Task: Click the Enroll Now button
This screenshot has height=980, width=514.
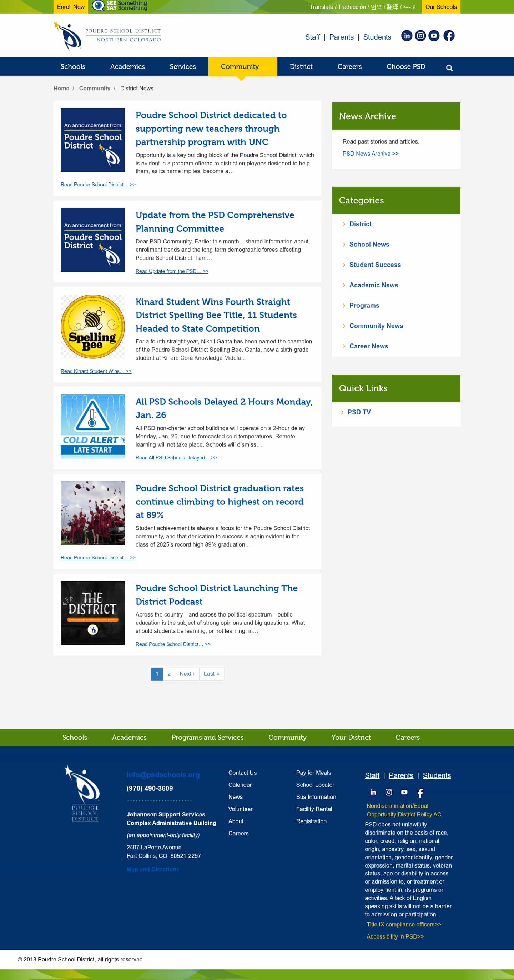Action: 71,7
